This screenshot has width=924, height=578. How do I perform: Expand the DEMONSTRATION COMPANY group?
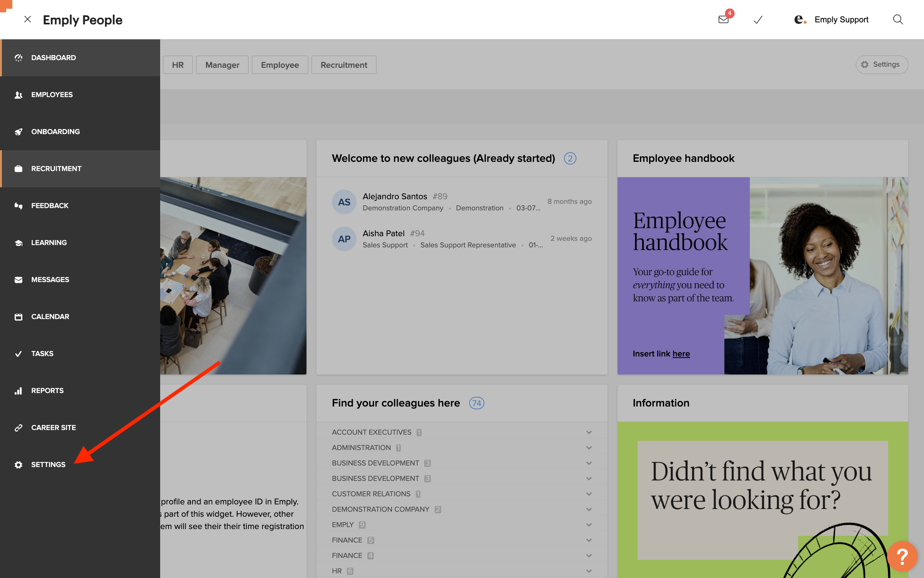(462, 509)
